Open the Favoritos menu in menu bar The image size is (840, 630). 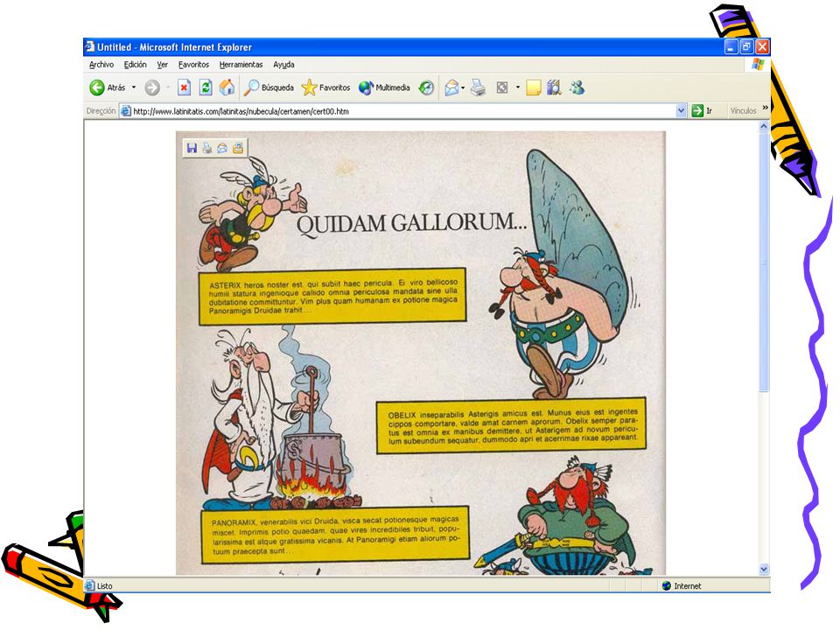(x=193, y=65)
